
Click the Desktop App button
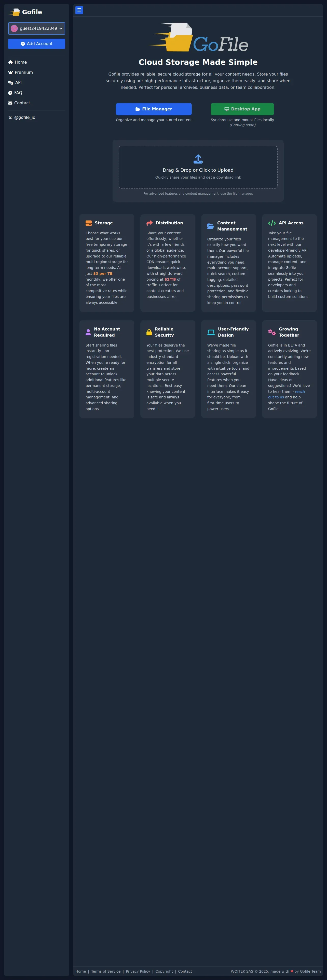pyautogui.click(x=242, y=109)
